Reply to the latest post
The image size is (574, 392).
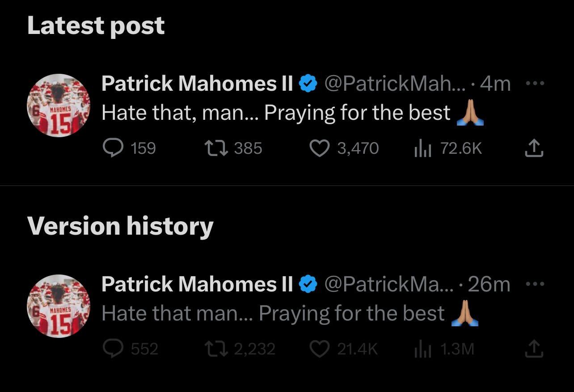[x=113, y=148]
